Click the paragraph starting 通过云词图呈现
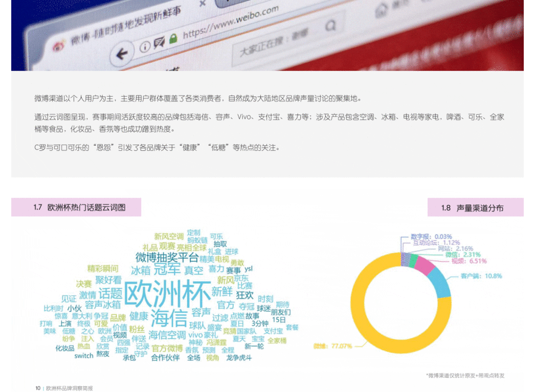 point(269,123)
